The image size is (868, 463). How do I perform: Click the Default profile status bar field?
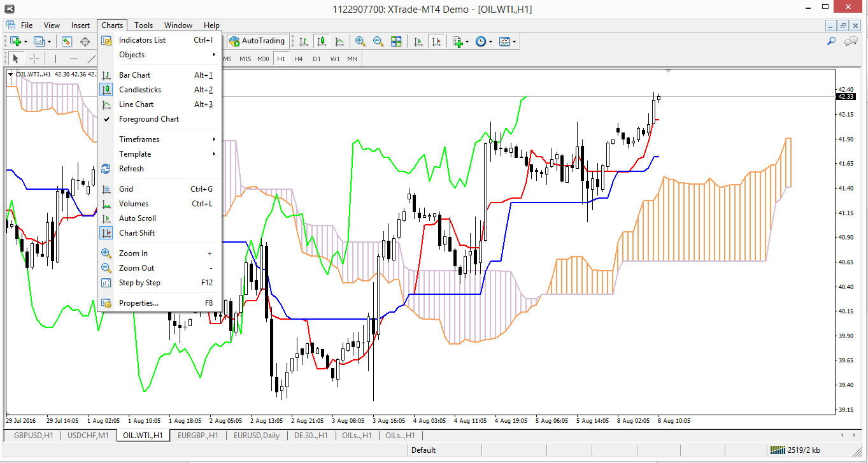[423, 450]
